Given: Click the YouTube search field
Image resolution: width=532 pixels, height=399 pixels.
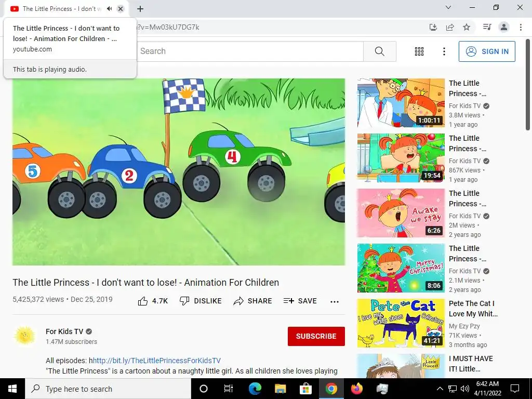Looking at the screenshot, I should pos(251,51).
